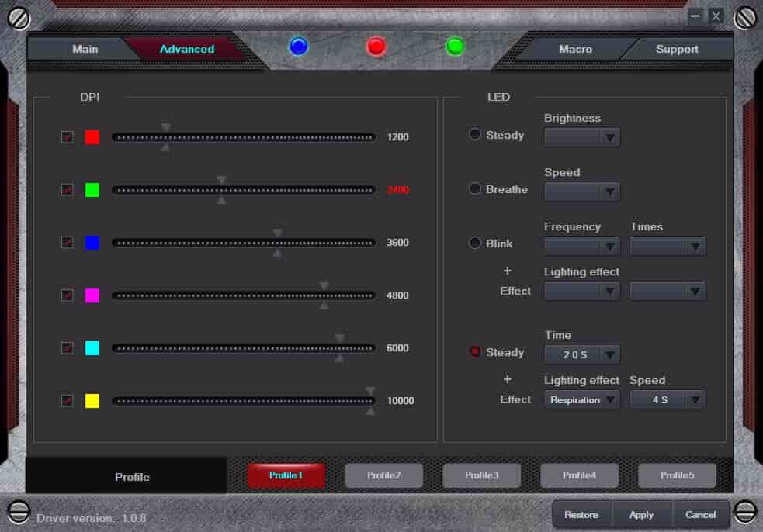Click the 4800 DPI slider track
Screen dimensions: 763x532
click(x=244, y=295)
